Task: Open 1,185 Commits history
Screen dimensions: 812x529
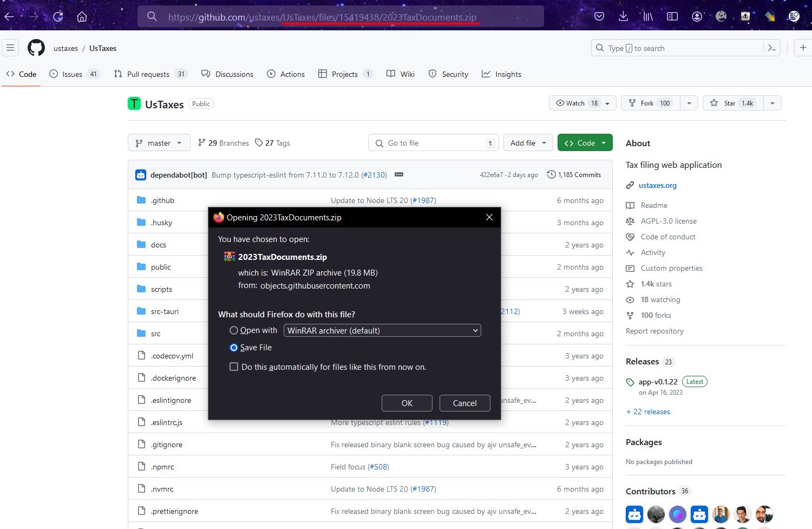Action: 574,174
